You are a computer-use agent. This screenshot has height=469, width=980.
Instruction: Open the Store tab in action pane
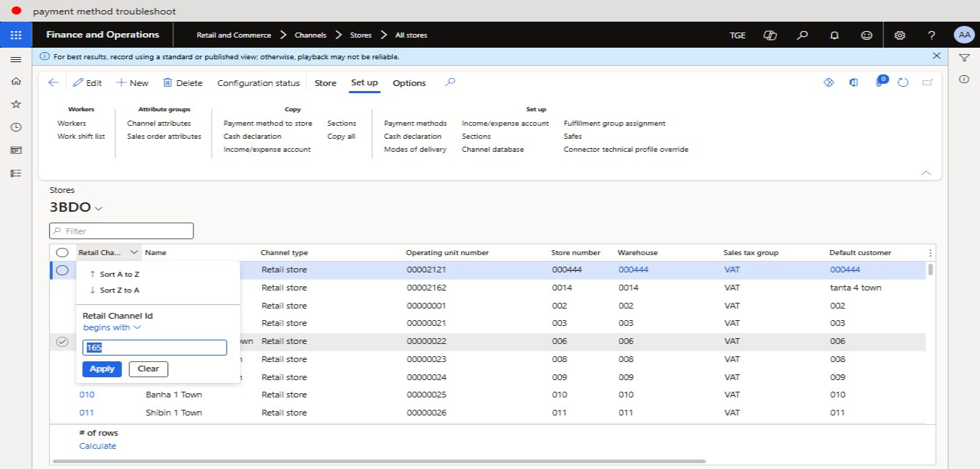[325, 83]
